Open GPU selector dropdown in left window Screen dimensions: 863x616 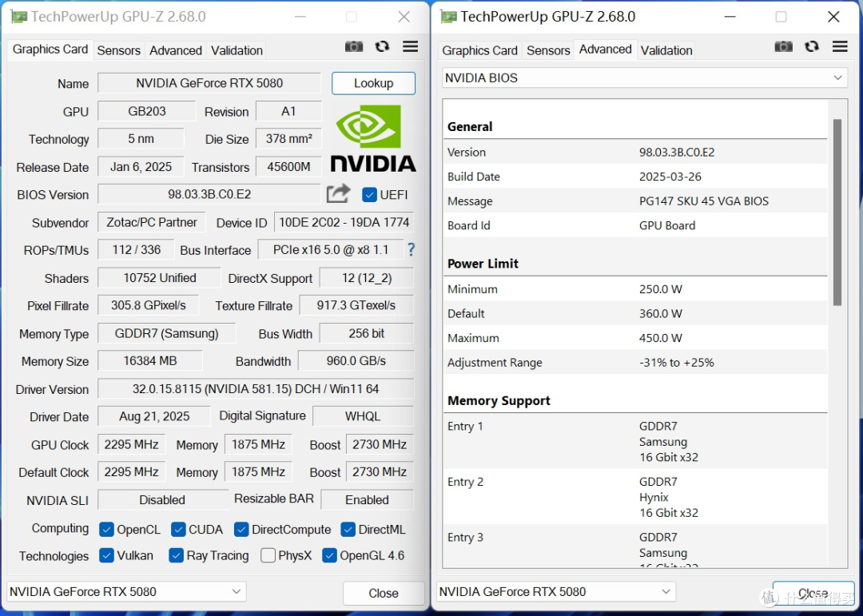(x=126, y=592)
